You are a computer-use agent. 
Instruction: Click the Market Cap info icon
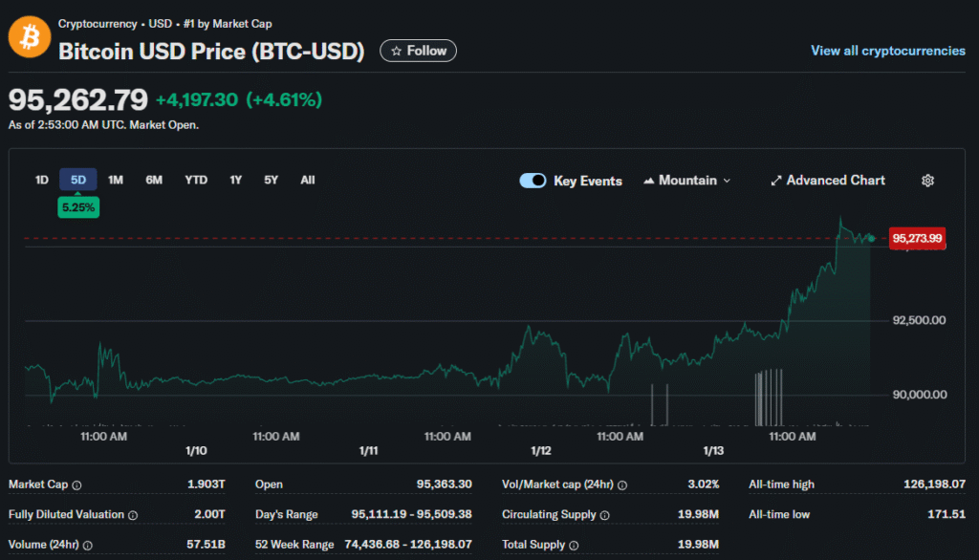[x=76, y=485]
